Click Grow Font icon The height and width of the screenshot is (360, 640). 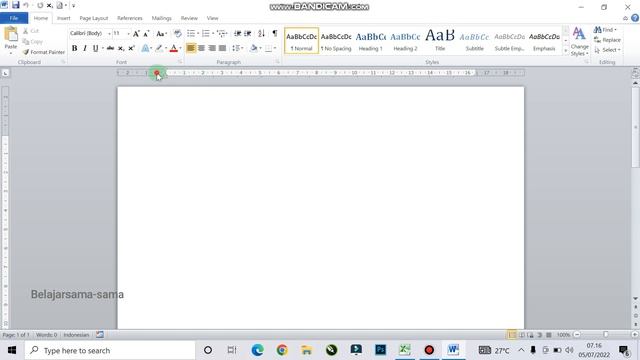click(136, 33)
